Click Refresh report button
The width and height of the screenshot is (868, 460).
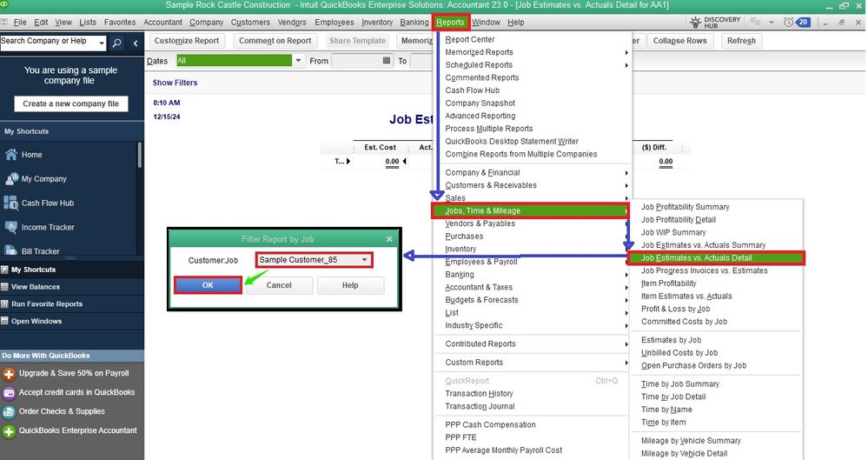click(741, 41)
